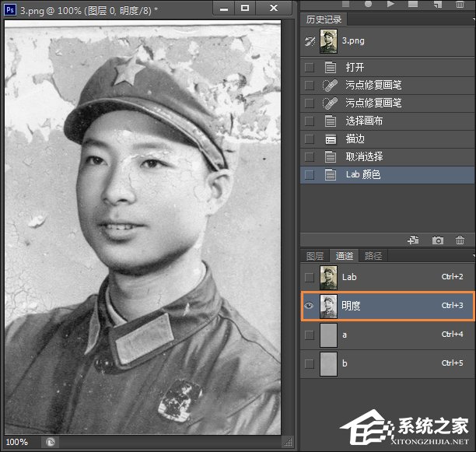
Task: Create new document from current state icon
Action: click(x=413, y=240)
